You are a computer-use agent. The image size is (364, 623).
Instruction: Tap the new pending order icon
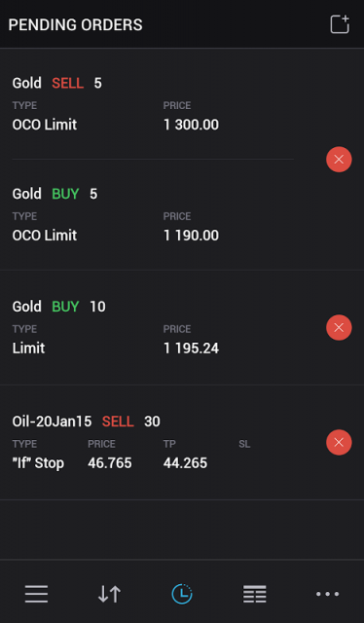tap(340, 24)
